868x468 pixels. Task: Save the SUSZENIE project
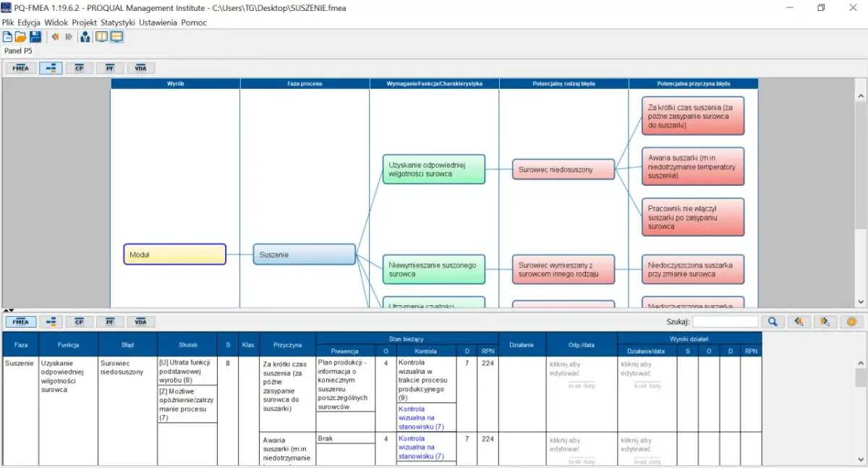pos(35,37)
